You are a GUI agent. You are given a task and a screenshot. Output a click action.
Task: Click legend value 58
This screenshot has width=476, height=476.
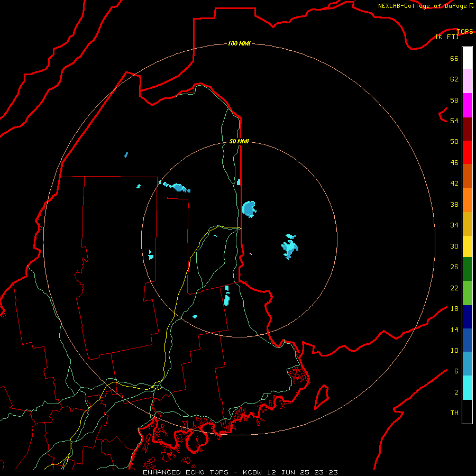(x=454, y=100)
